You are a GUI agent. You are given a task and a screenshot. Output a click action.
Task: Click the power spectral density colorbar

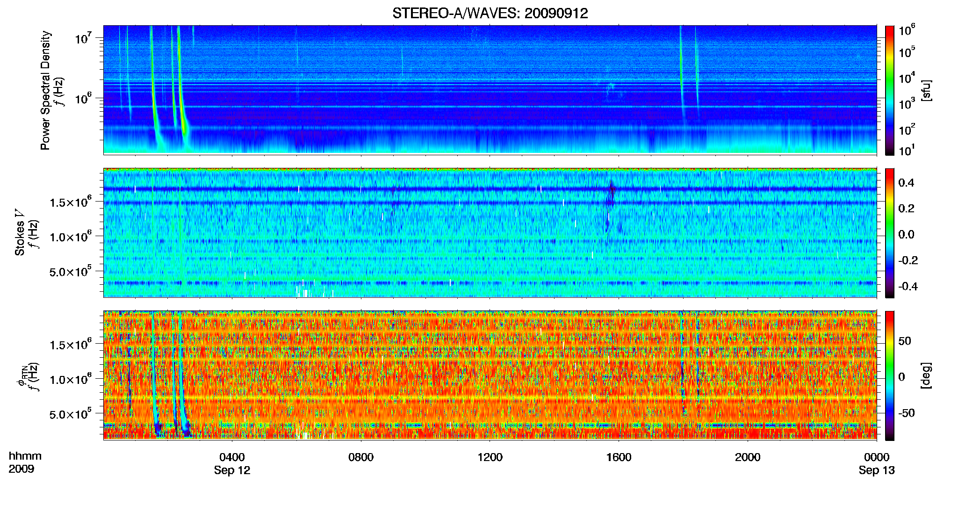(x=890, y=90)
